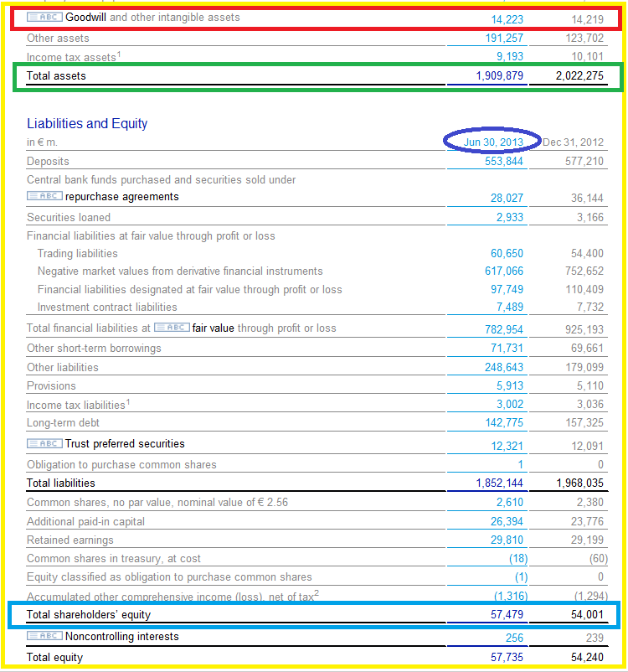
Task: Click Total liabilities value 1,852,144
Action: point(500,483)
